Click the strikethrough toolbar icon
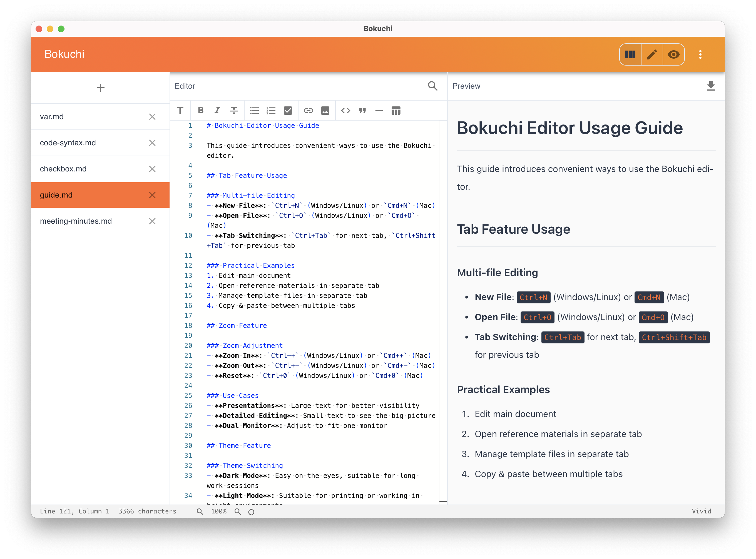Image resolution: width=756 pixels, height=559 pixels. tap(234, 110)
